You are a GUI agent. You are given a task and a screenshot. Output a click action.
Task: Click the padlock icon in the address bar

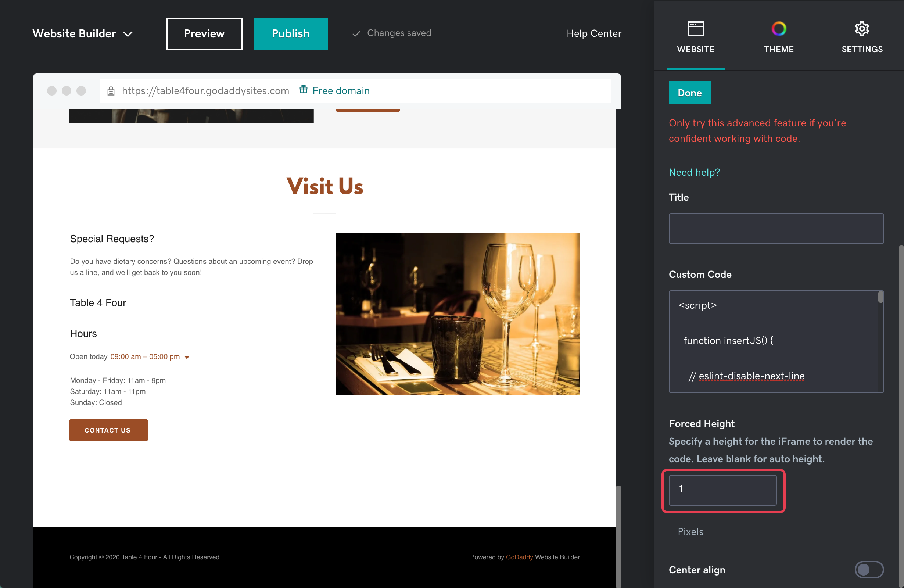[x=111, y=91]
